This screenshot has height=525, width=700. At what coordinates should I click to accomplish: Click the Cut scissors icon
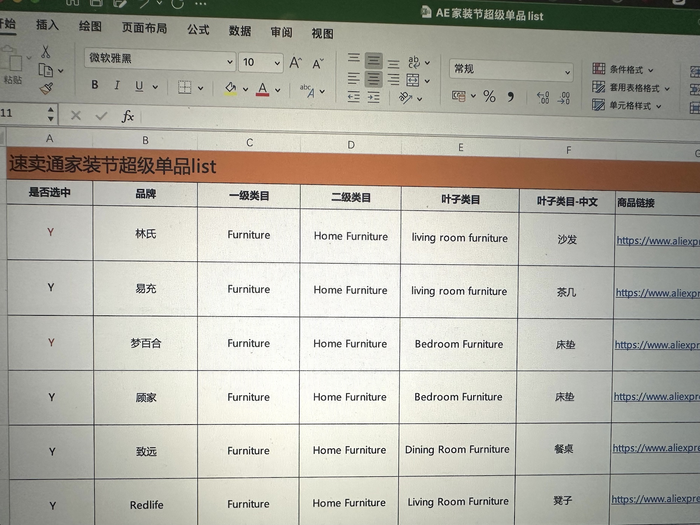[x=45, y=51]
